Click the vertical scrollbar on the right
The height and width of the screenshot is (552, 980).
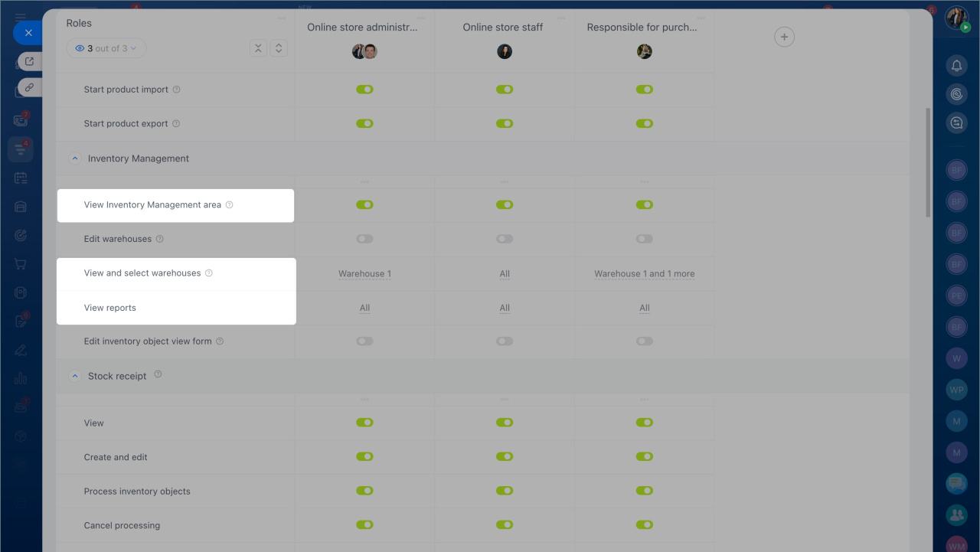[x=928, y=162]
